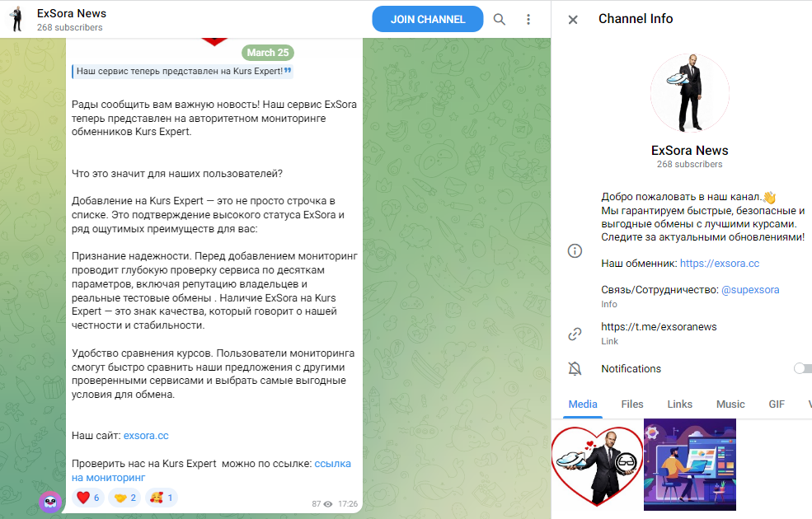Click the muted bell notifications icon
The width and height of the screenshot is (812, 519).
(x=575, y=368)
